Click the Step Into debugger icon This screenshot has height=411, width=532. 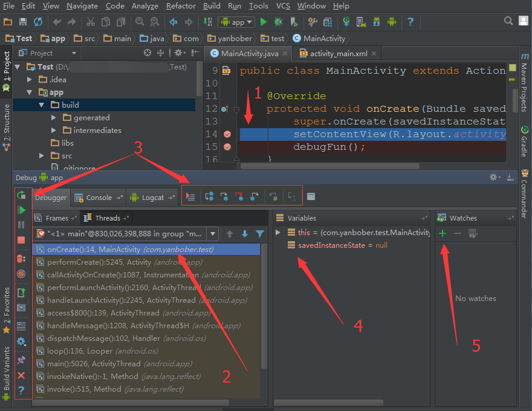(224, 196)
